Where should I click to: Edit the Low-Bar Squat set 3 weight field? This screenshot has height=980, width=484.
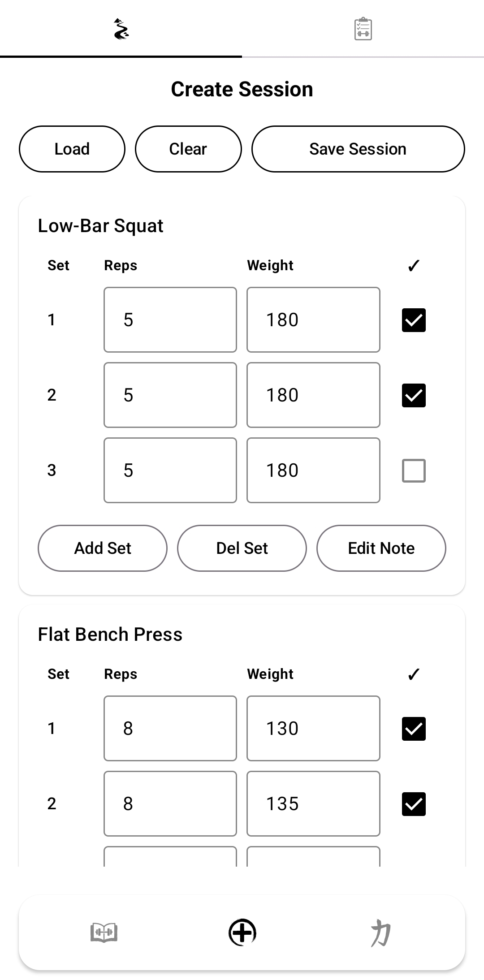pyautogui.click(x=313, y=471)
